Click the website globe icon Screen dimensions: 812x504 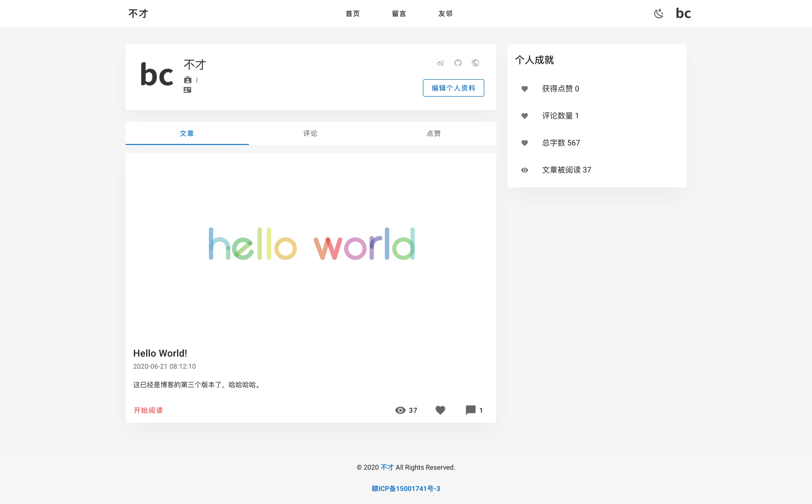[475, 63]
